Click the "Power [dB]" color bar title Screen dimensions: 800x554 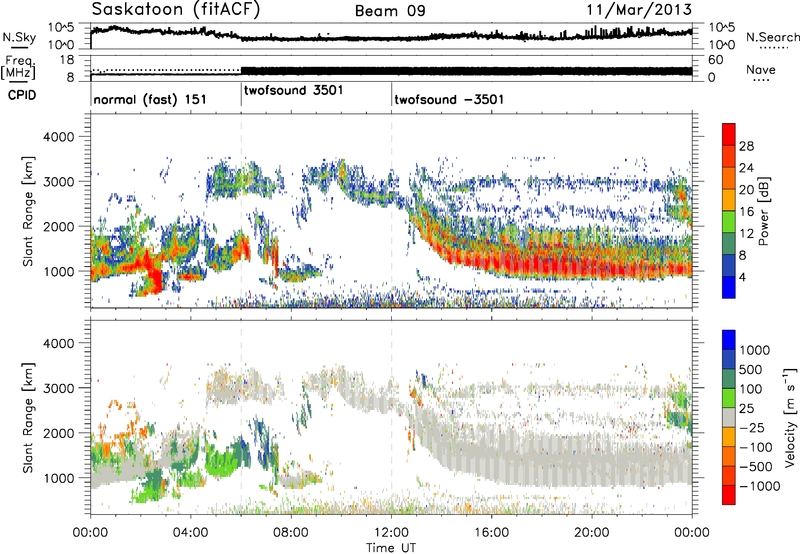pos(763,211)
